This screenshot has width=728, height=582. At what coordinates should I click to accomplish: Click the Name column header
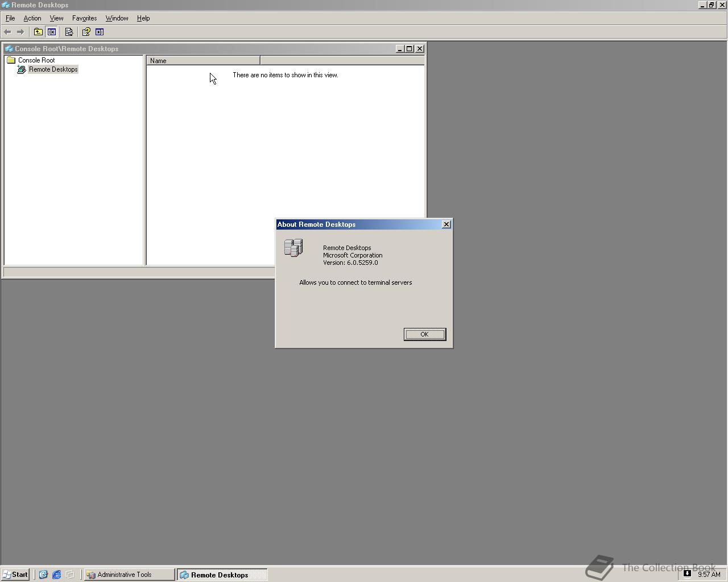pyautogui.click(x=203, y=61)
